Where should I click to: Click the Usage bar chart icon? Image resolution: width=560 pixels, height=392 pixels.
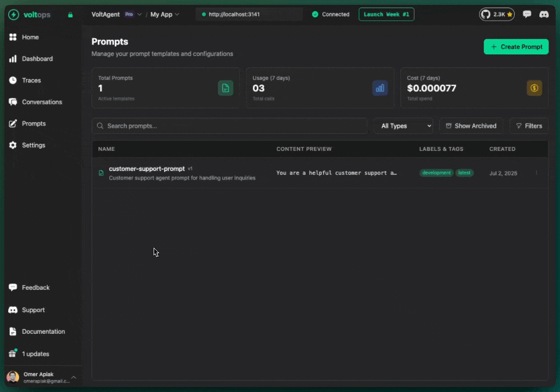(x=380, y=88)
